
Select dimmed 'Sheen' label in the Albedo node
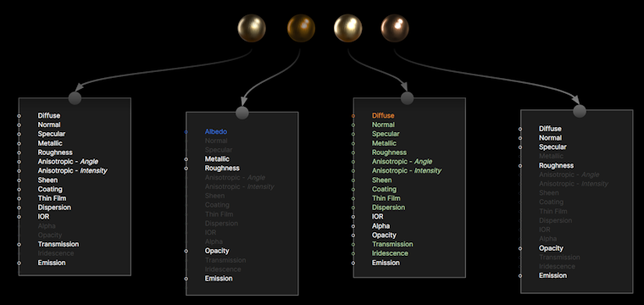[x=214, y=196]
